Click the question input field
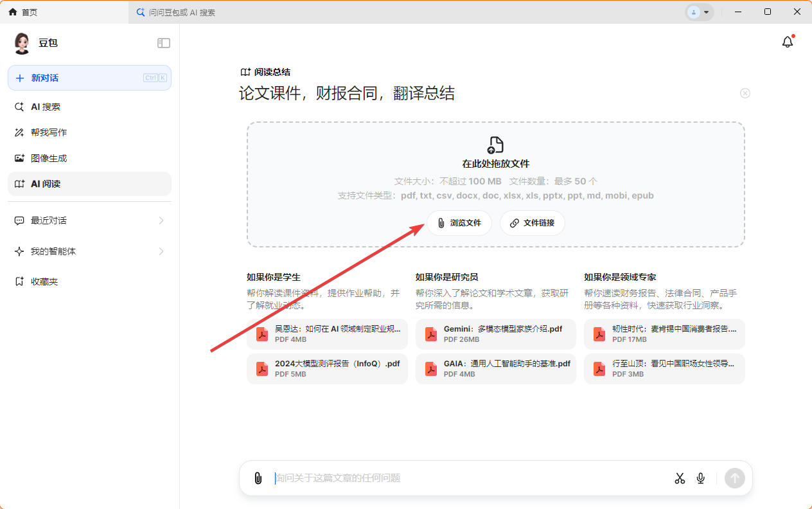The width and height of the screenshot is (812, 509). (469, 478)
